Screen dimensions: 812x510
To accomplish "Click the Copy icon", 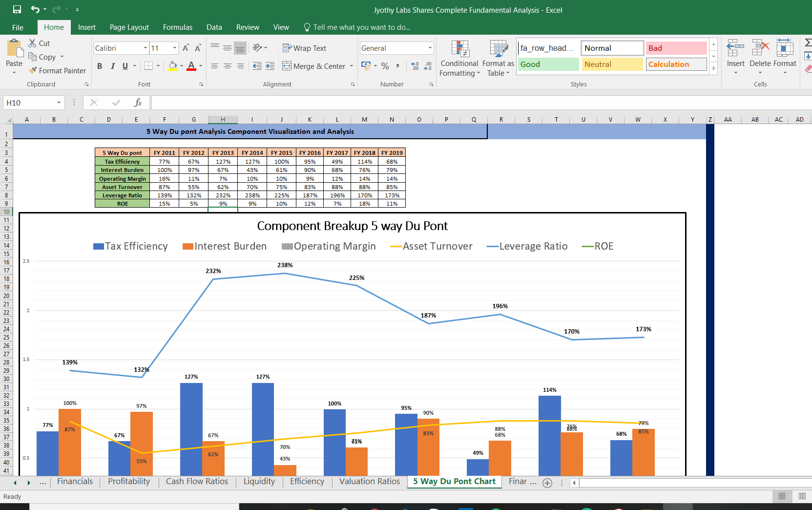I will click(32, 57).
